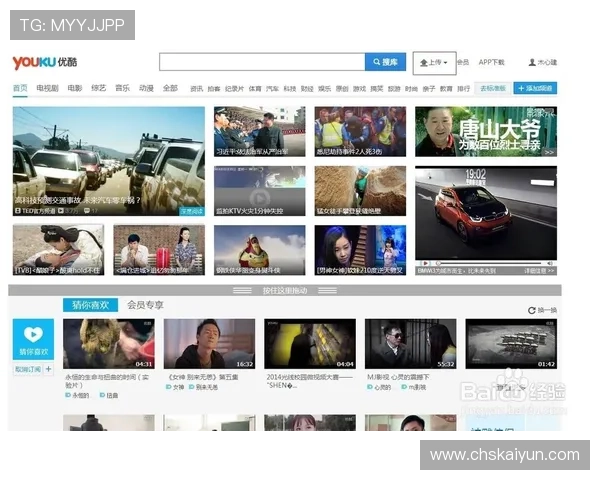Click the 按住这里拖动 drag handle bar

coord(285,291)
